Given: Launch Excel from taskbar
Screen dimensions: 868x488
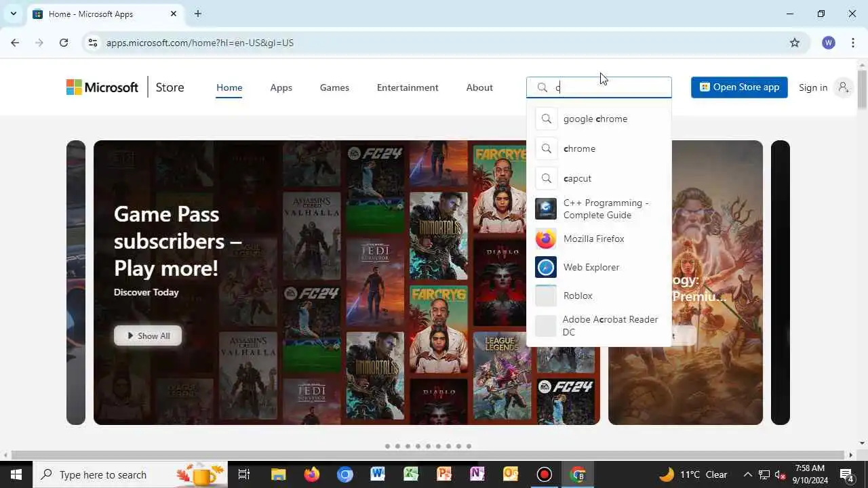Looking at the screenshot, I should pyautogui.click(x=411, y=474).
